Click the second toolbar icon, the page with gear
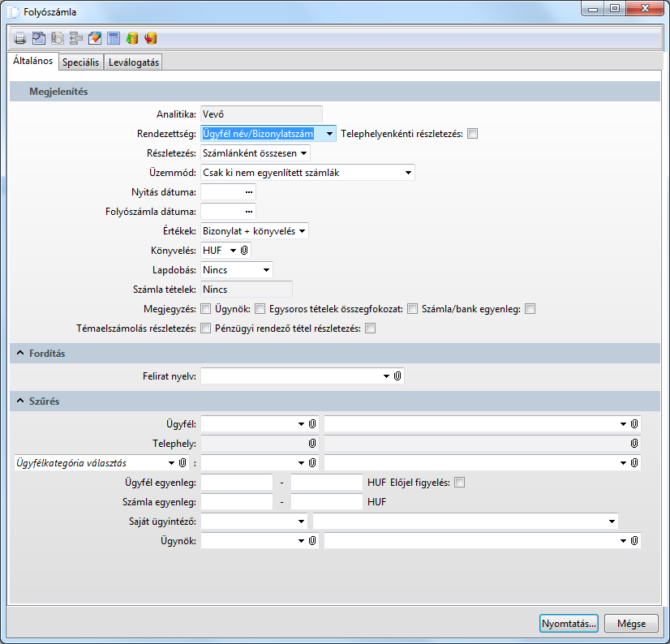This screenshot has height=644, width=670. 39,38
